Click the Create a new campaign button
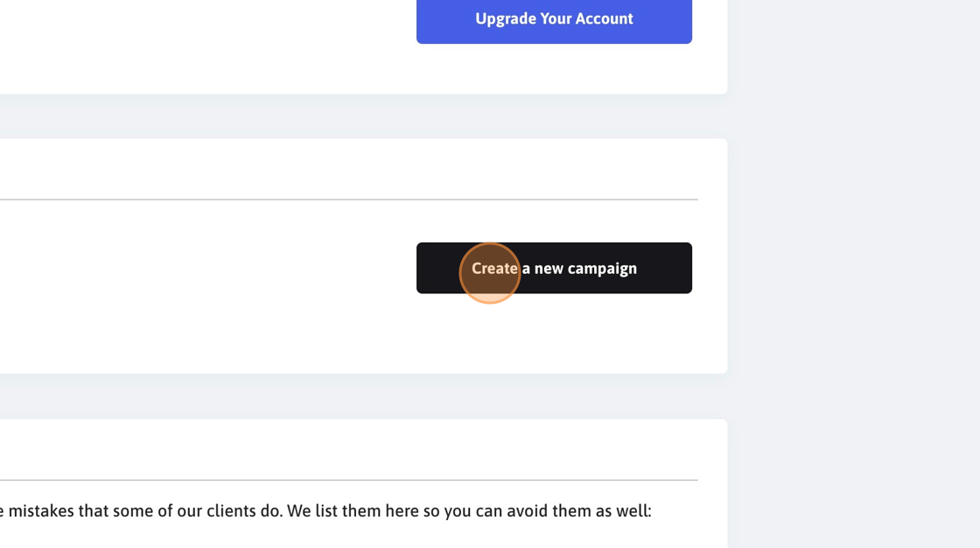Screen dimensions: 980x548 (554, 268)
